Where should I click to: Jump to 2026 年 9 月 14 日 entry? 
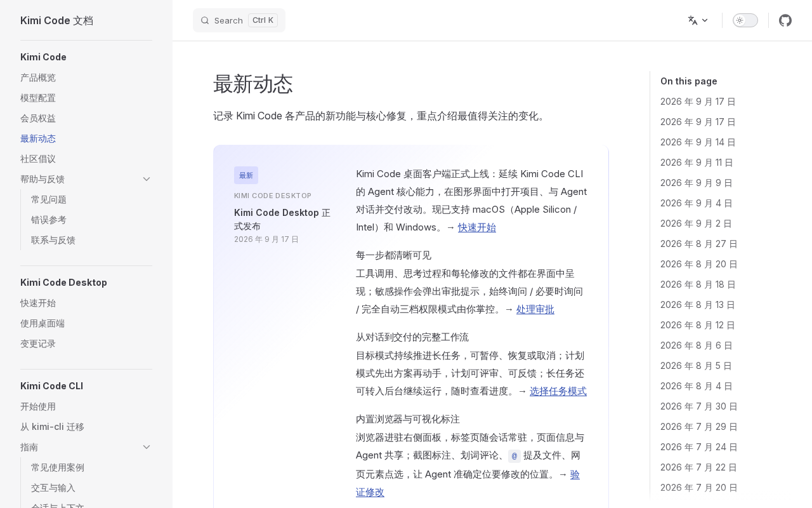click(x=698, y=142)
